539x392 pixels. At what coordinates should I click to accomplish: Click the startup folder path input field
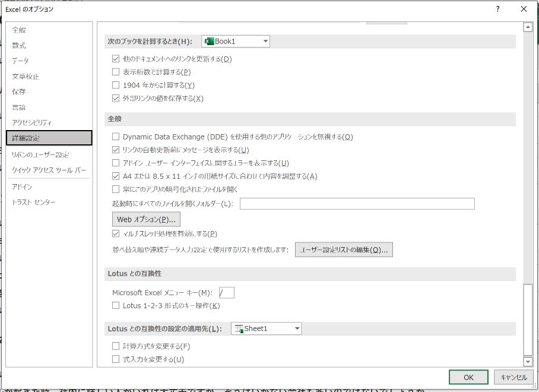tap(357, 204)
